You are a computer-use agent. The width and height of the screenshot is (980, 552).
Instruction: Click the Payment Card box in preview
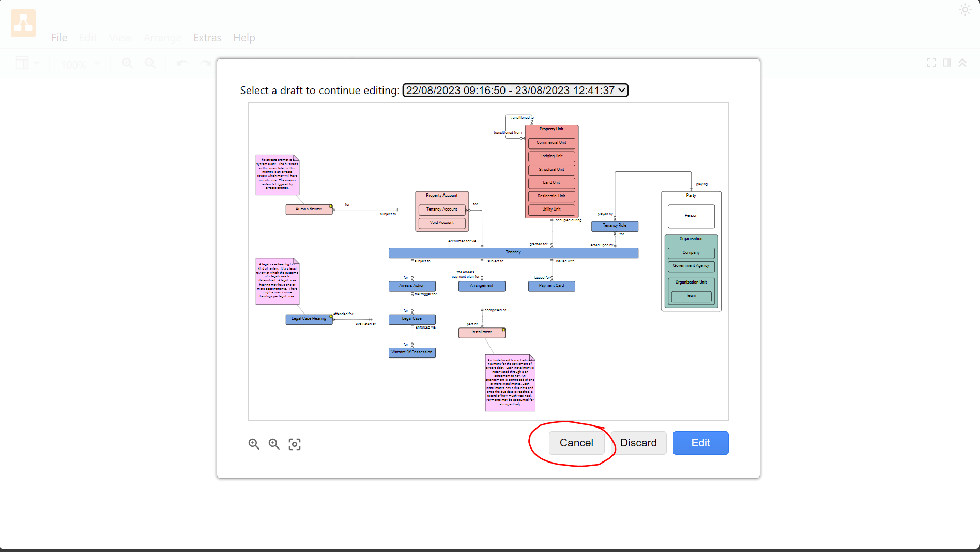coord(552,286)
